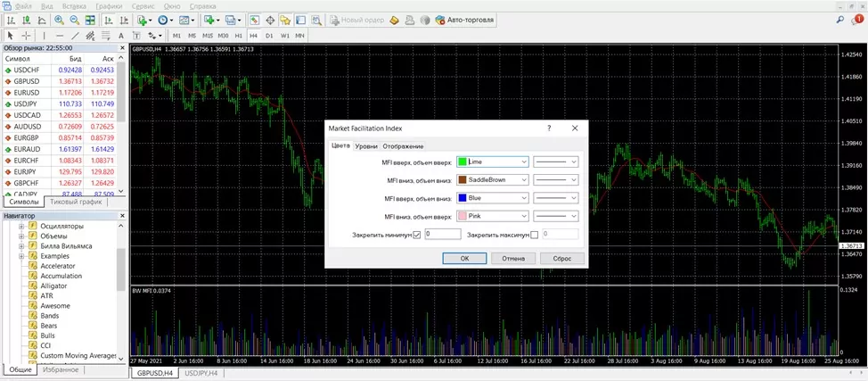
Task: Expand the 'Осцилляторы' tree node
Action: (21, 227)
